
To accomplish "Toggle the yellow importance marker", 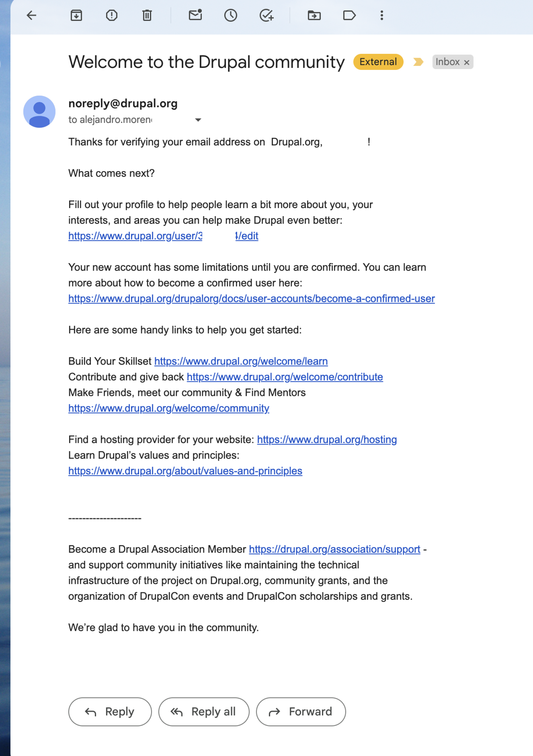I will [418, 62].
